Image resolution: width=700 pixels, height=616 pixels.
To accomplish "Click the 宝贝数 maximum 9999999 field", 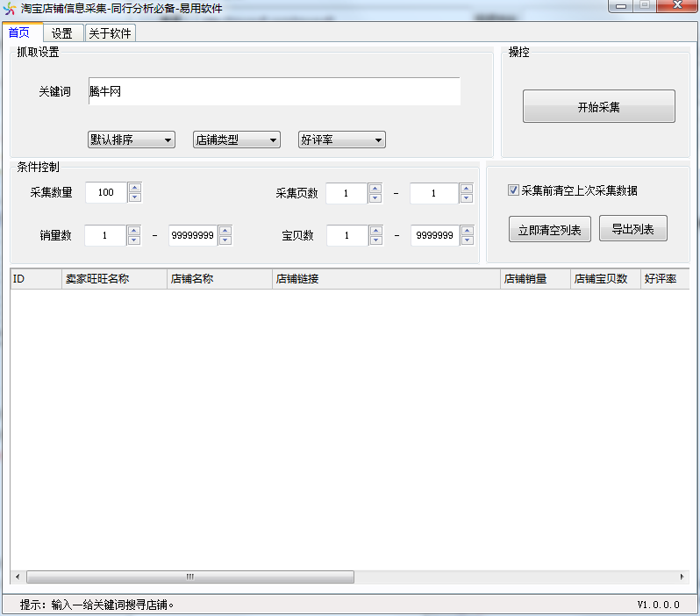I will tap(435, 235).
